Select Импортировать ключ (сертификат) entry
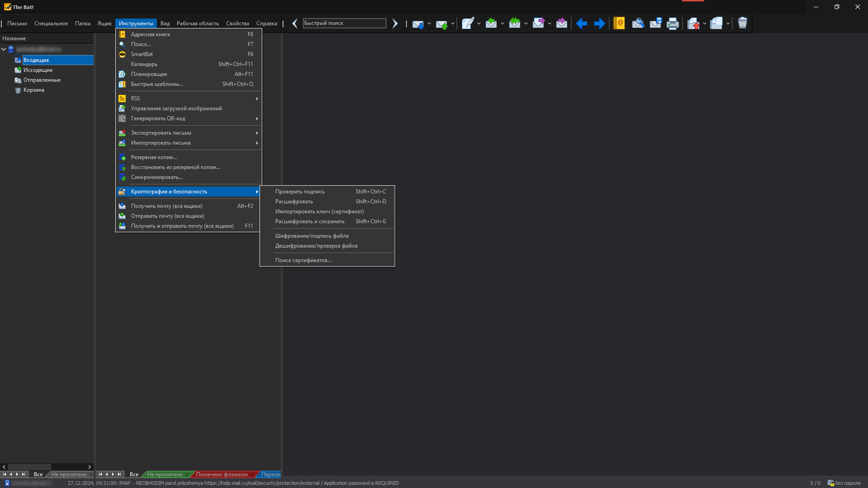Viewport: 868px width, 488px height. 319,211
